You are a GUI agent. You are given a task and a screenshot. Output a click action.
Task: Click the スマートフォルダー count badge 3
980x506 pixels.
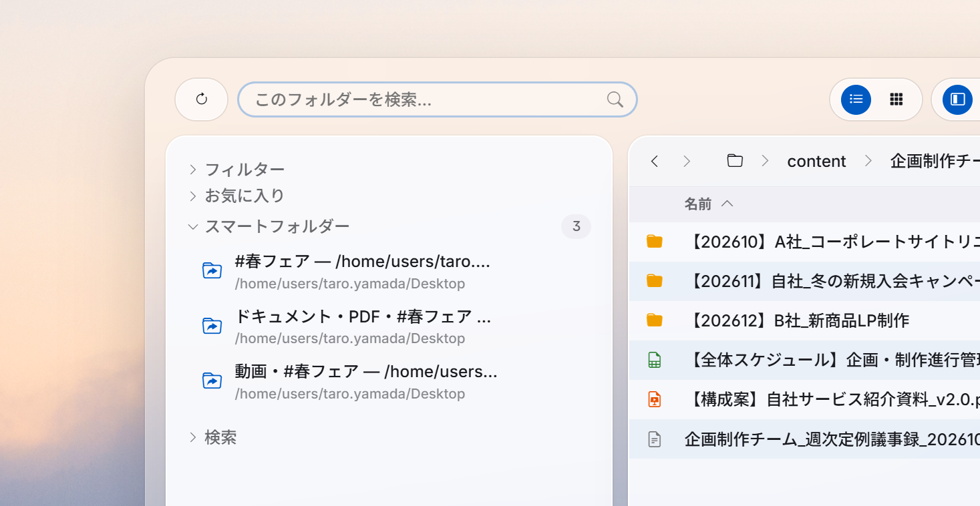click(576, 227)
